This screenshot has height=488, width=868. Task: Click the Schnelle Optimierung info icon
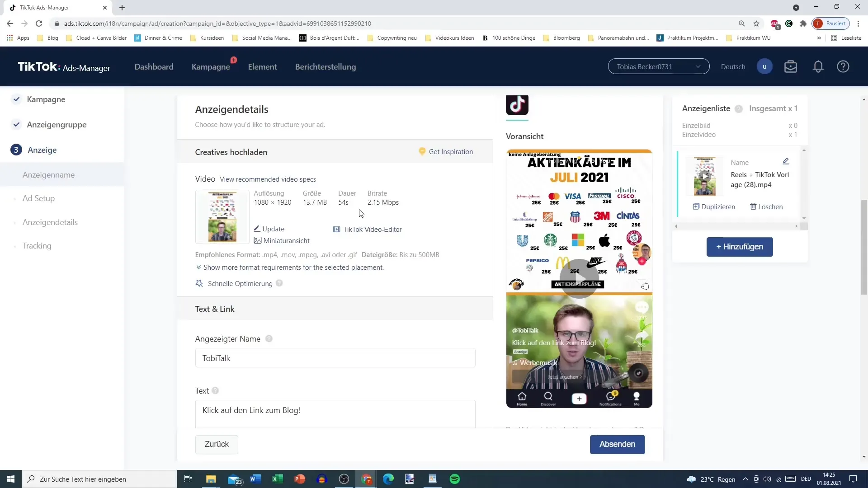pos(280,283)
